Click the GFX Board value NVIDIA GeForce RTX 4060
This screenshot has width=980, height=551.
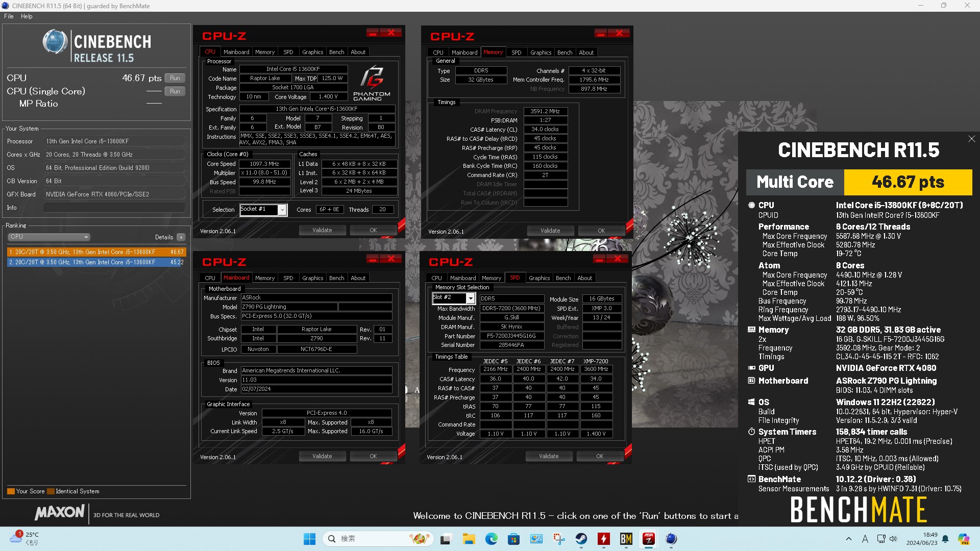click(115, 194)
